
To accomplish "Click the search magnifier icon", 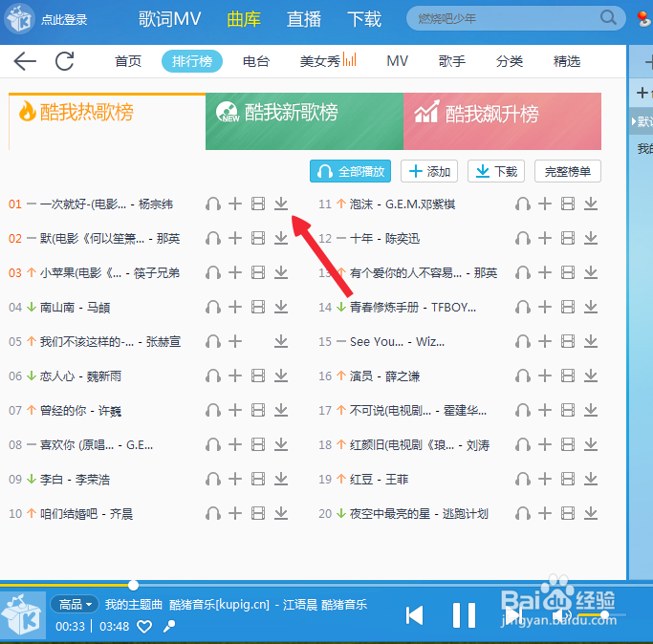I will tap(608, 17).
